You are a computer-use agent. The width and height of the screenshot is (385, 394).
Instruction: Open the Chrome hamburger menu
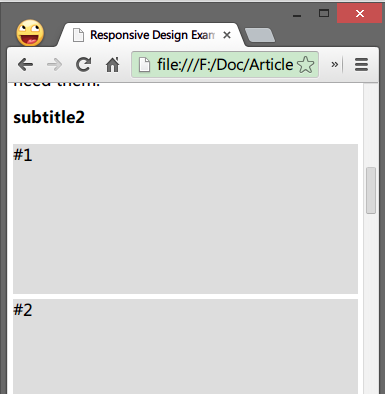click(x=361, y=65)
